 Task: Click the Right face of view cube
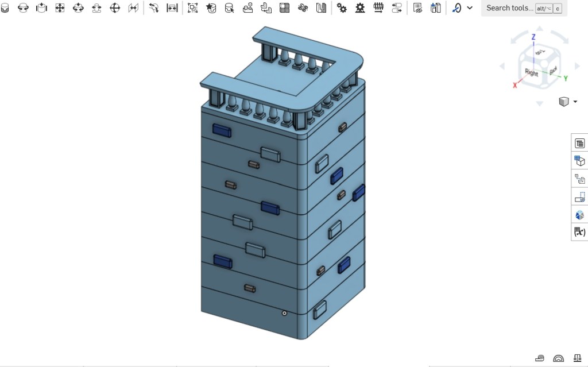point(531,73)
